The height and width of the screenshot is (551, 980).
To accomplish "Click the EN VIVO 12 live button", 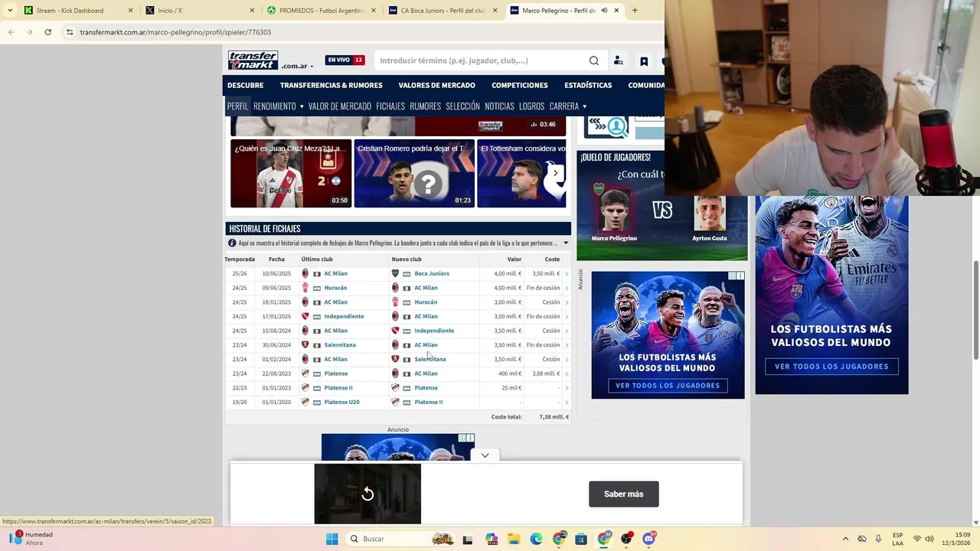I will (x=345, y=60).
